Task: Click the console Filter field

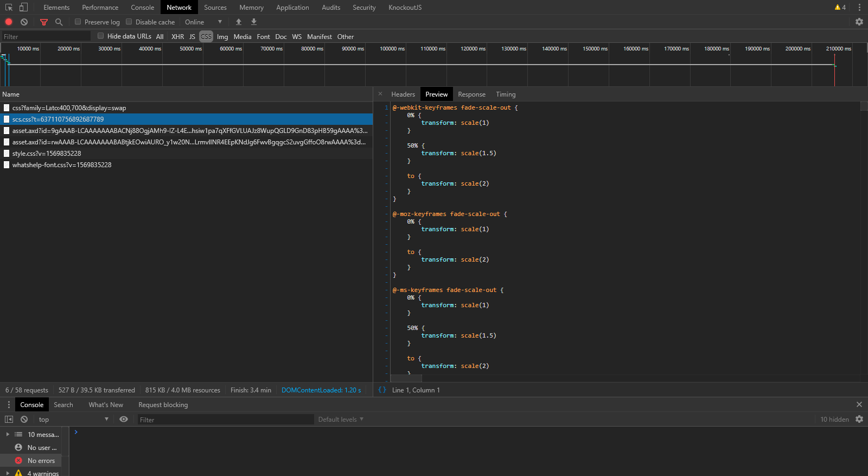Action: point(226,419)
